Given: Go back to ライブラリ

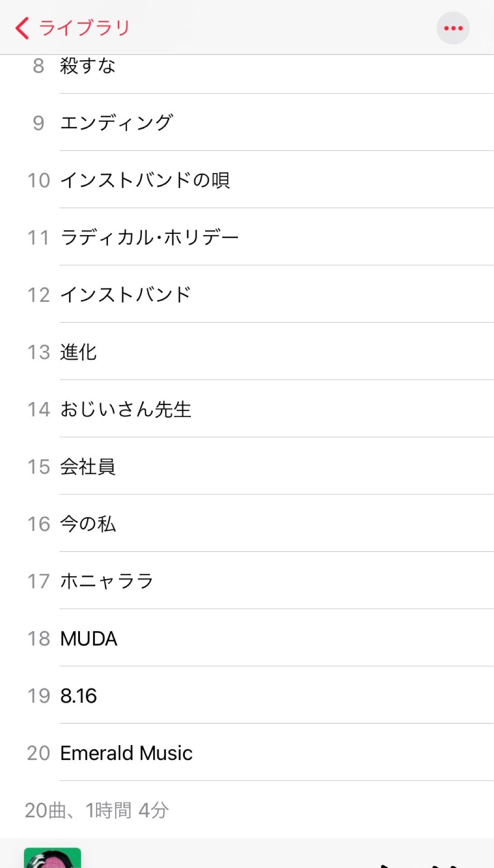Looking at the screenshot, I should click(85, 28).
